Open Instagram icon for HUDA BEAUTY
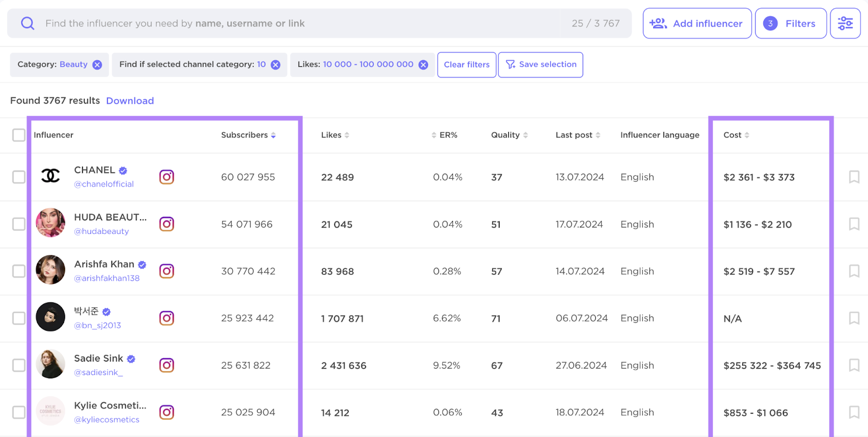 click(167, 224)
